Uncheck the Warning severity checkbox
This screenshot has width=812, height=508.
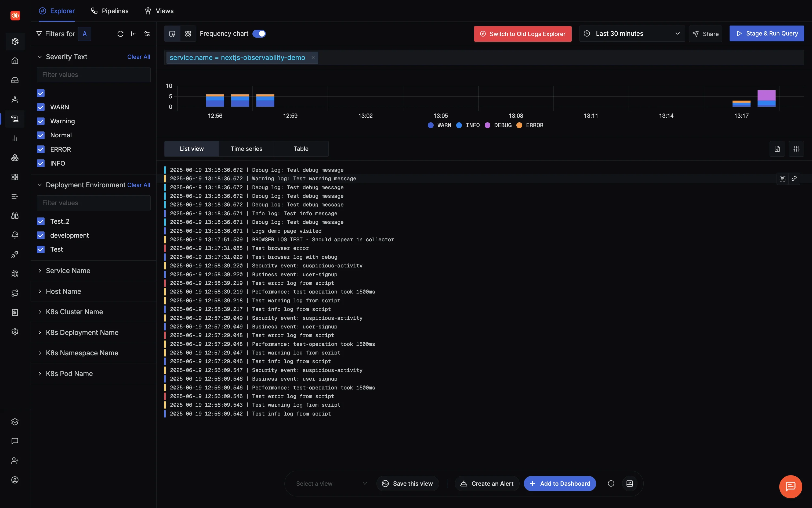[41, 121]
